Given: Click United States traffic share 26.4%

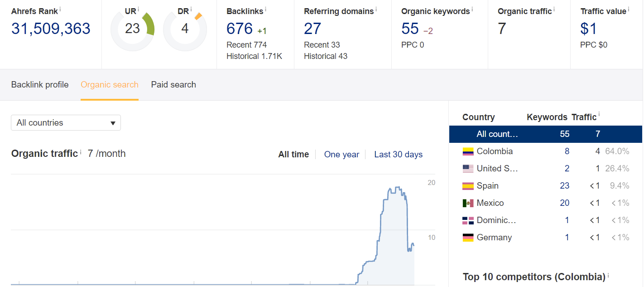Looking at the screenshot, I should click(x=617, y=169).
